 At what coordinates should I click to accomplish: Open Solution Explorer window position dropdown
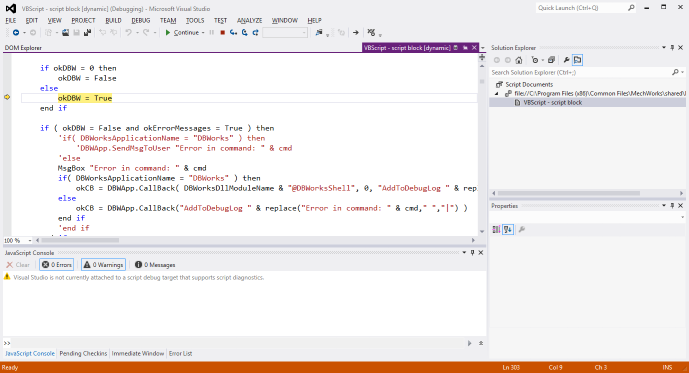[x=664, y=47]
